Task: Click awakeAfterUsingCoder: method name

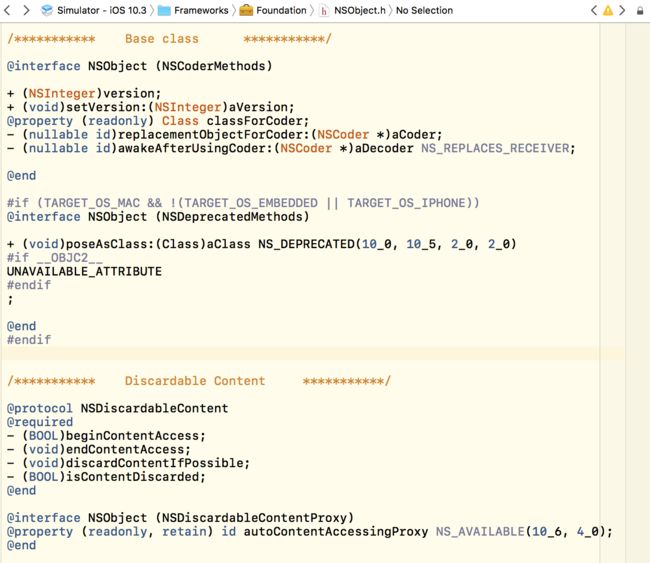Action: point(195,148)
